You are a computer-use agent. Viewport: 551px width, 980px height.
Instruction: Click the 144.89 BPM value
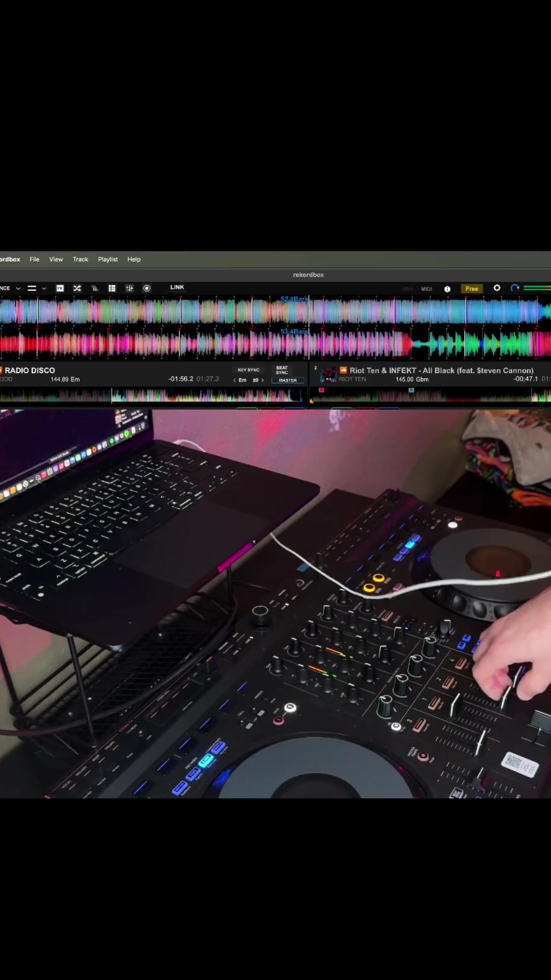[60, 379]
